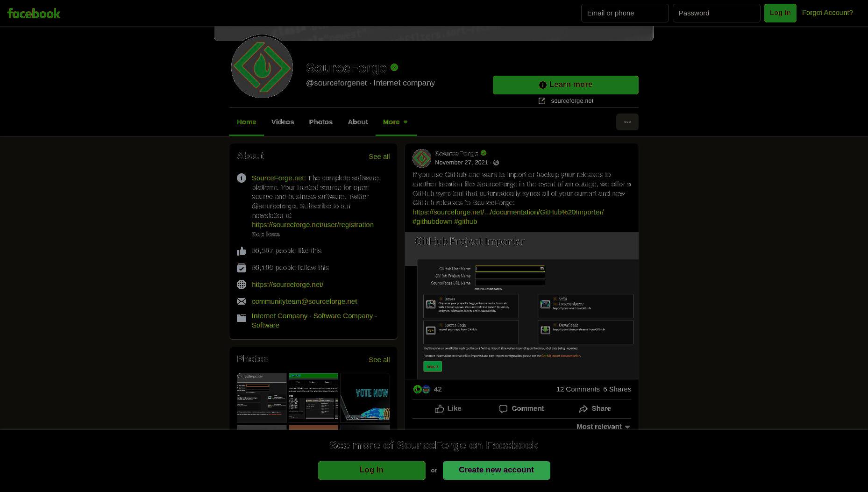Switch to the Home tab
Image resolution: width=868 pixels, height=492 pixels.
point(246,122)
